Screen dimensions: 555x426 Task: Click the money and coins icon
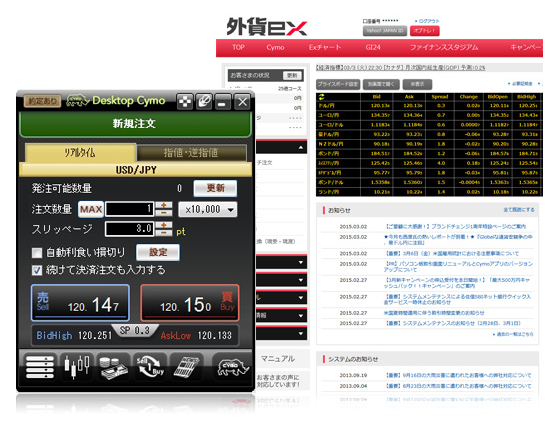113,367
